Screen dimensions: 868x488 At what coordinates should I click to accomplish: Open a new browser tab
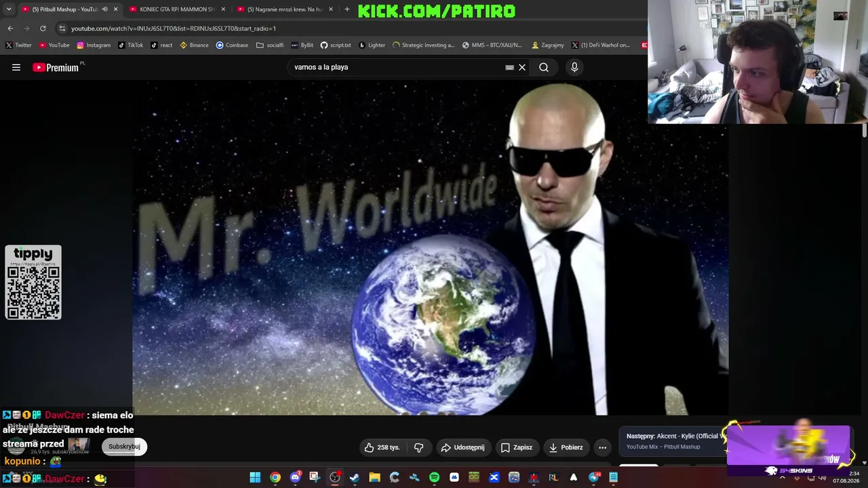347,9
